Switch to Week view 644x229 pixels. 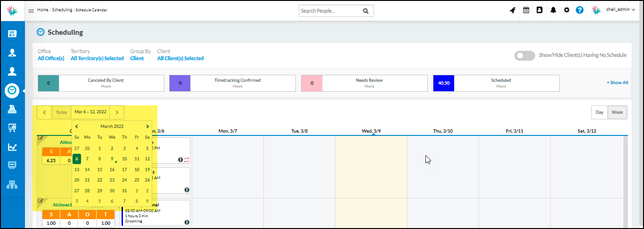(x=617, y=112)
